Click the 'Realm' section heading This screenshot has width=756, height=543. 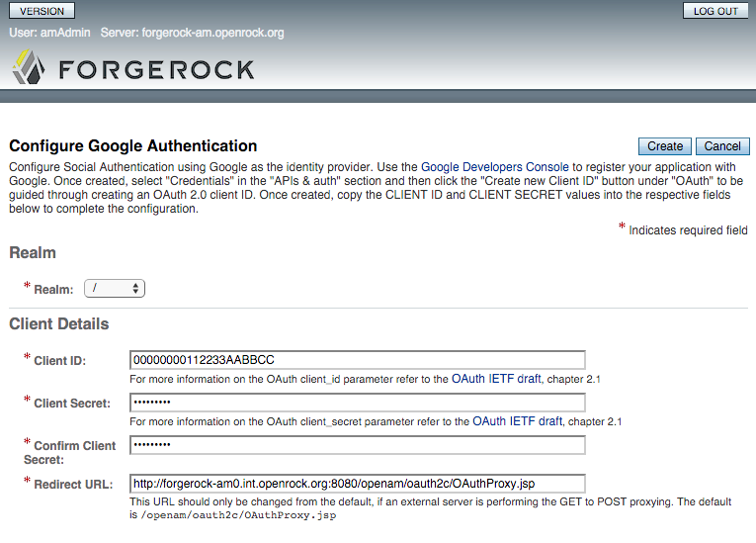[33, 252]
